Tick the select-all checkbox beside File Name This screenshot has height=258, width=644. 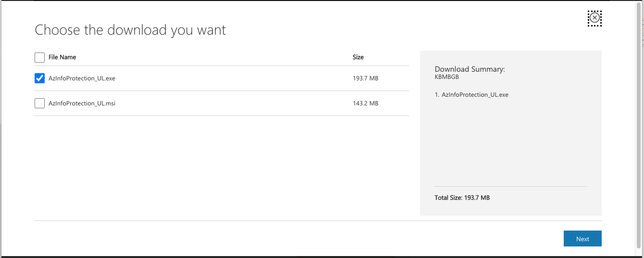(x=40, y=57)
